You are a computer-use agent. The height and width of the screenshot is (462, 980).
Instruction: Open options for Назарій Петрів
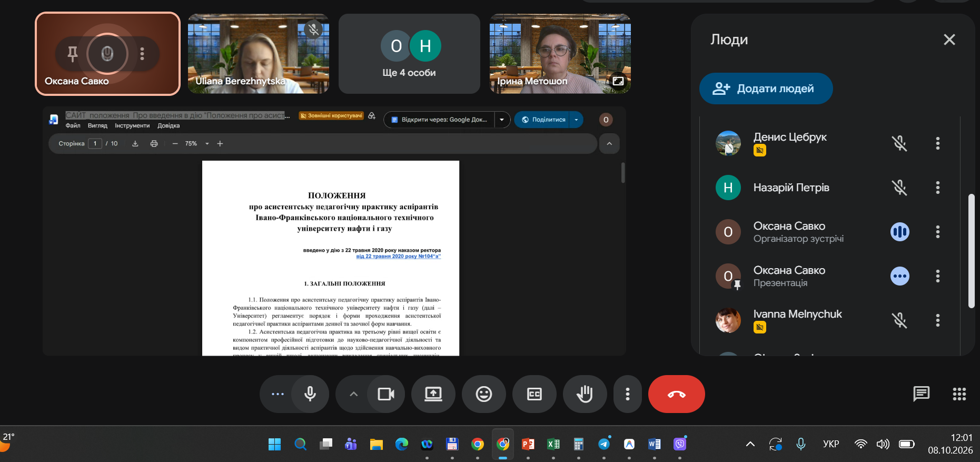(x=938, y=188)
